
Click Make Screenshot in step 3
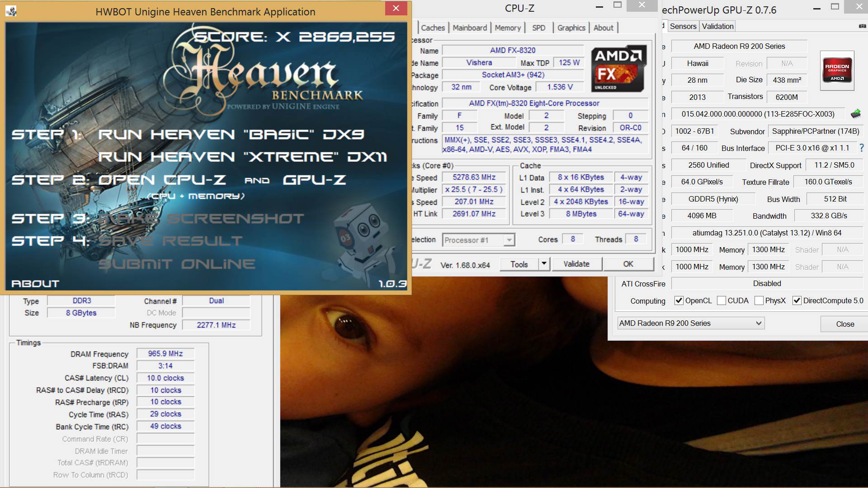(201, 219)
